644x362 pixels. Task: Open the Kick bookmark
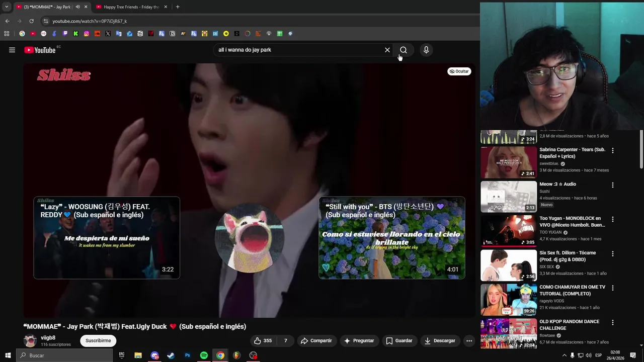(x=75, y=34)
